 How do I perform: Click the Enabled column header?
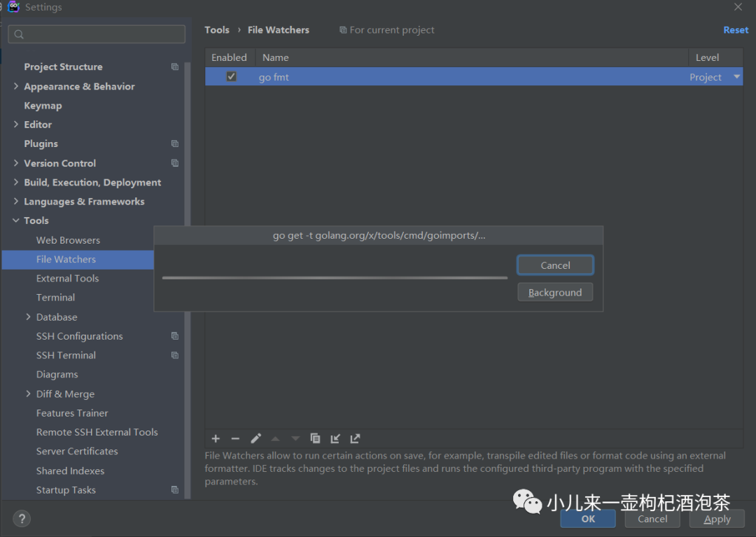click(229, 57)
